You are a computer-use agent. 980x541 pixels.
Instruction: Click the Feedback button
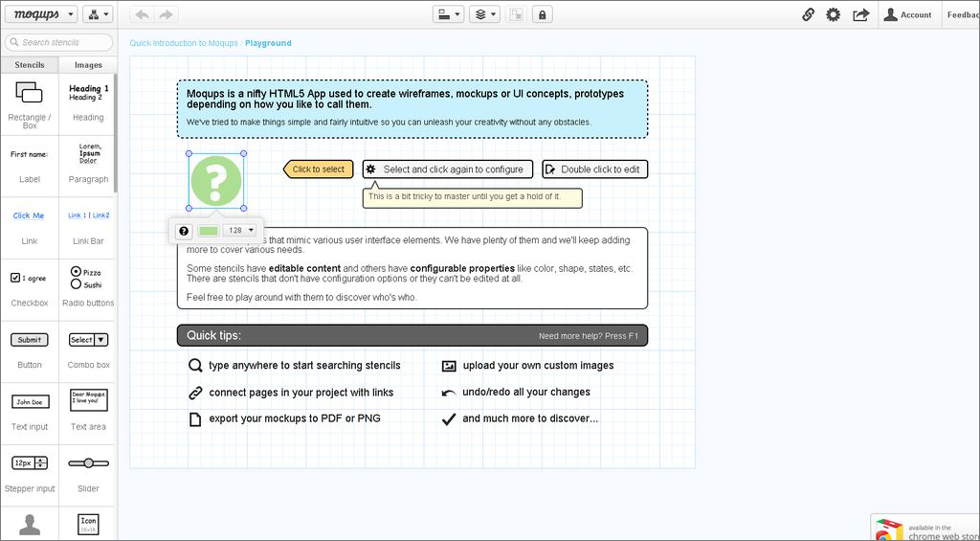pos(963,14)
